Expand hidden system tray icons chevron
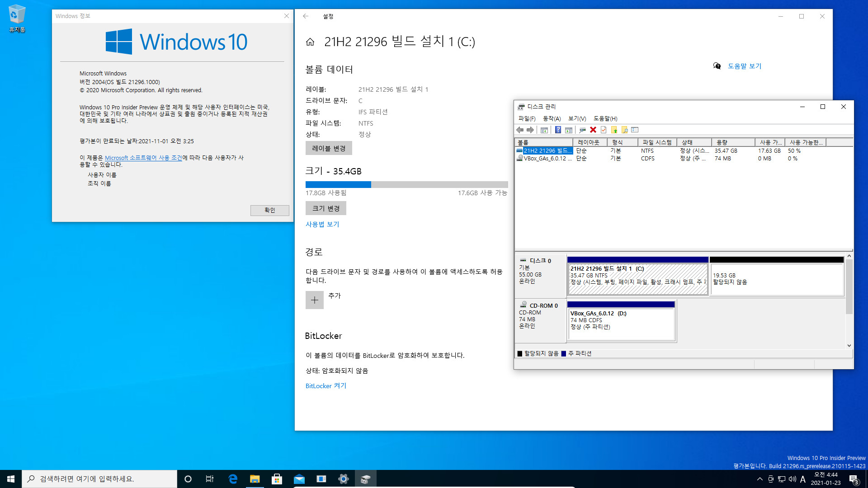The width and height of the screenshot is (868, 488). 759,479
